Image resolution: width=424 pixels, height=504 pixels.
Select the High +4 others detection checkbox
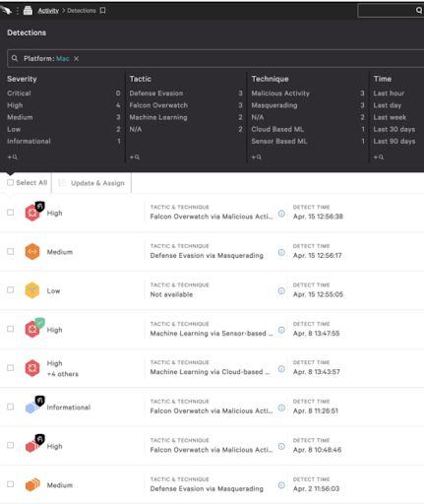pos(10,367)
